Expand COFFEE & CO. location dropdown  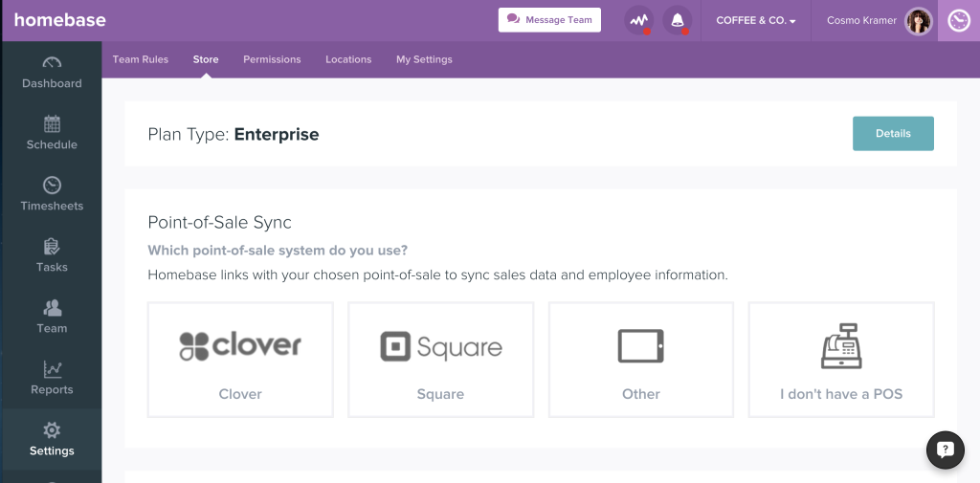point(756,21)
